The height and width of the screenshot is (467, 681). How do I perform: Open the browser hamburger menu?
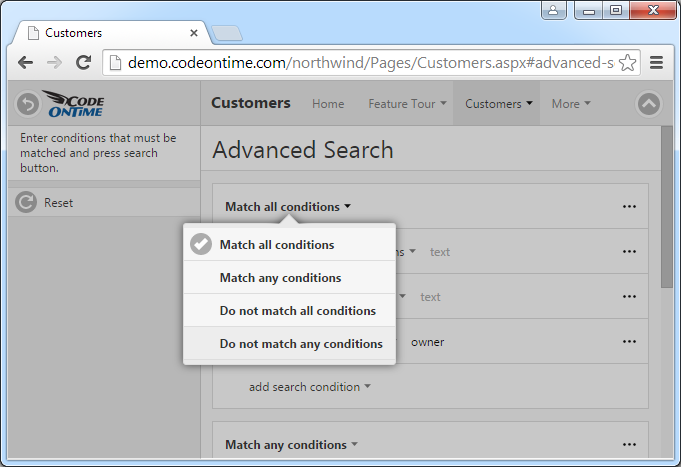(x=657, y=62)
